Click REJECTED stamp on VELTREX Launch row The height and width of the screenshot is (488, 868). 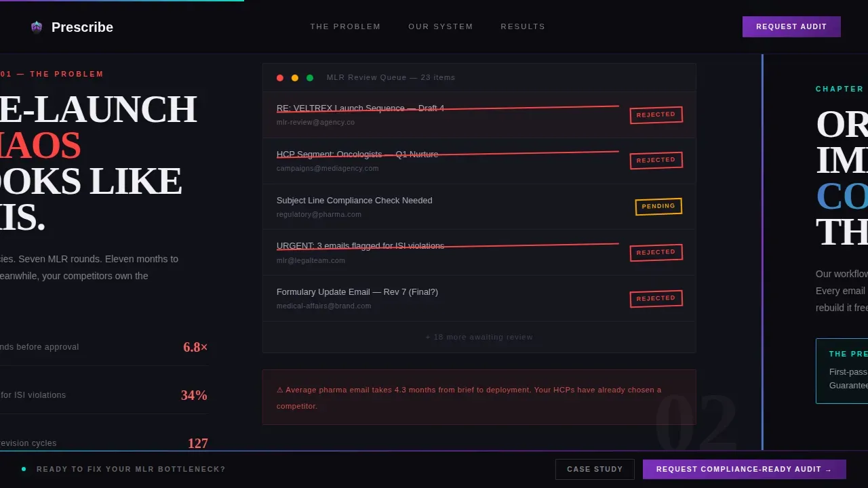[656, 115]
